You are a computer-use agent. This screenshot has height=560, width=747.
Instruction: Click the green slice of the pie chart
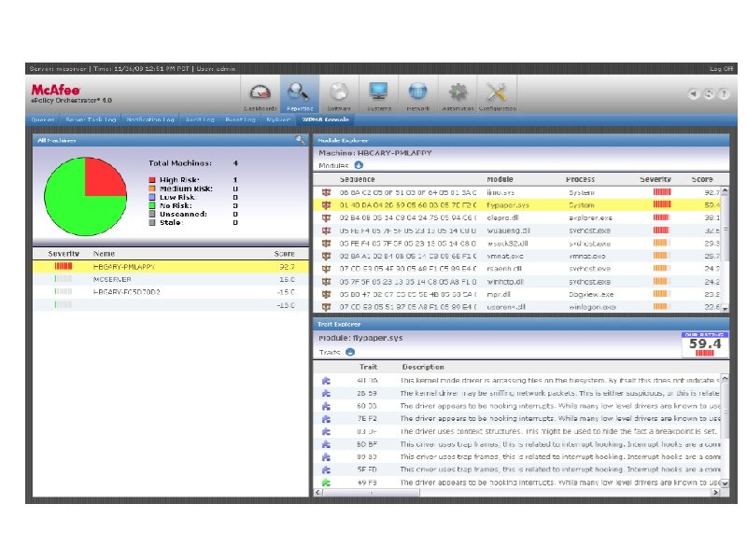(x=72, y=209)
